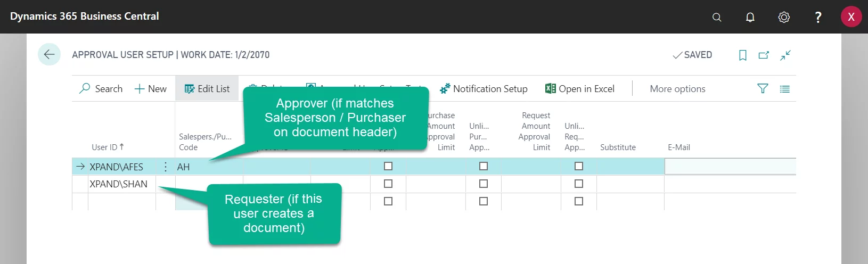
Task: Open the help question mark
Action: (818, 17)
